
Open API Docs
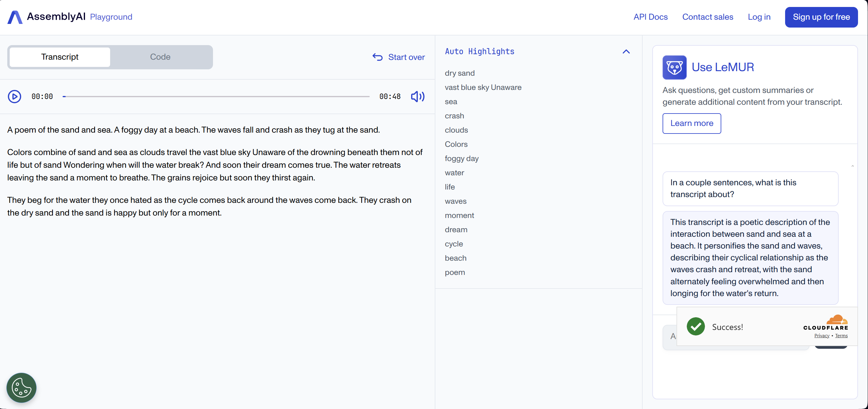650,17
